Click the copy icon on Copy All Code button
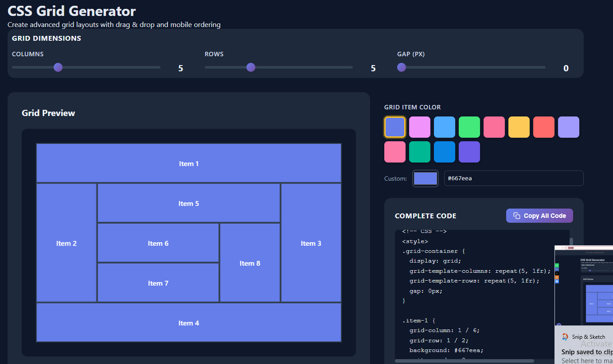Image resolution: width=613 pixels, height=364 pixels. coord(516,215)
